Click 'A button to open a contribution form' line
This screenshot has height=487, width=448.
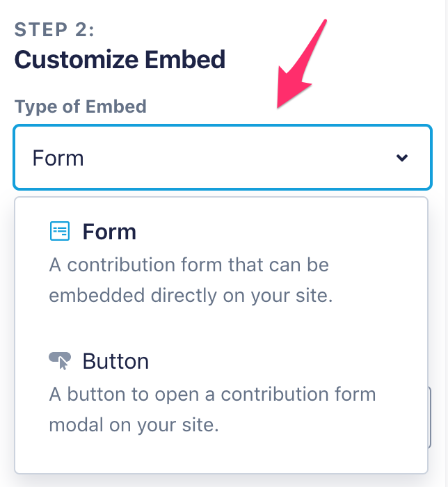pos(212,394)
